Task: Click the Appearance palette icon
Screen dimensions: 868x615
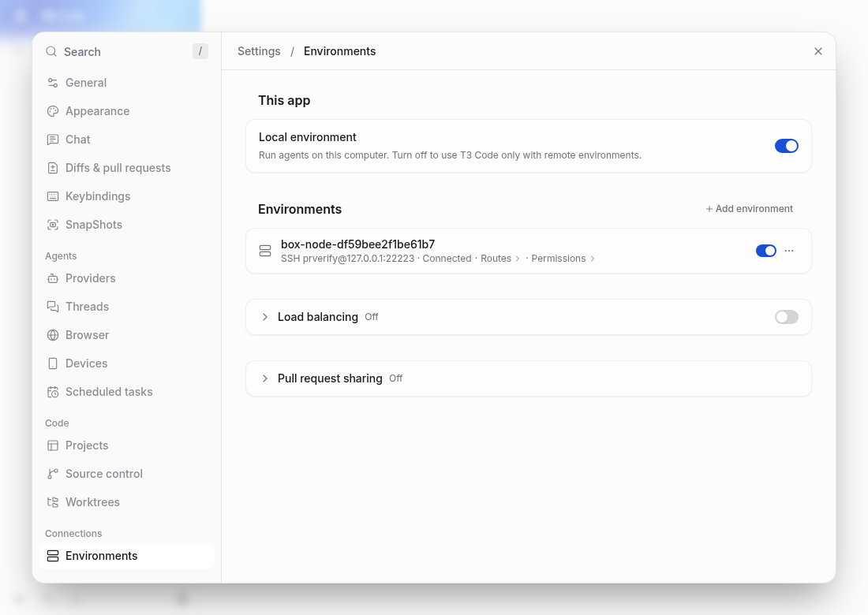Action: coord(53,111)
